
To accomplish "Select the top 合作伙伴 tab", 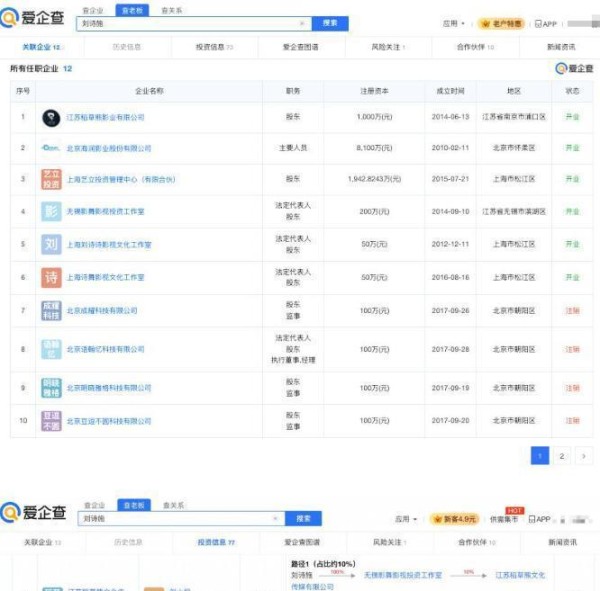I will click(476, 47).
